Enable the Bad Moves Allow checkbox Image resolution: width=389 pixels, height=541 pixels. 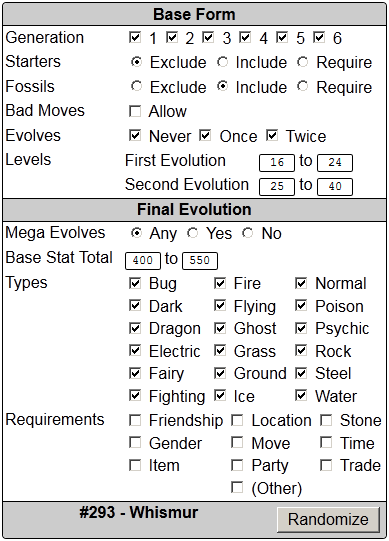(135, 111)
